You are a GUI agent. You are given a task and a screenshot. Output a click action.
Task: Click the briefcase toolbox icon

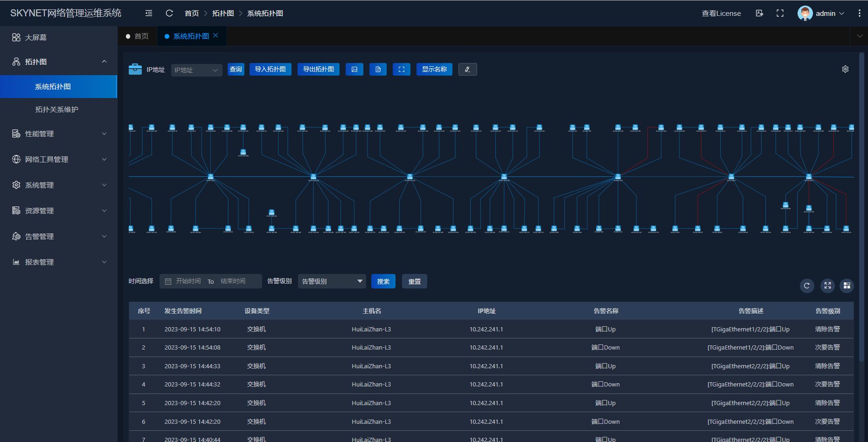(x=135, y=69)
